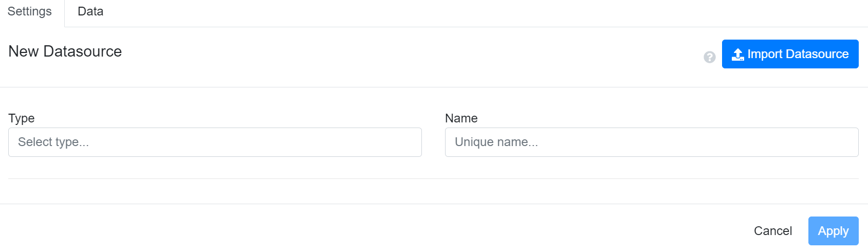Screen dimensions: 868x252
Task: Click the upload icon on Import button
Action: (x=738, y=55)
